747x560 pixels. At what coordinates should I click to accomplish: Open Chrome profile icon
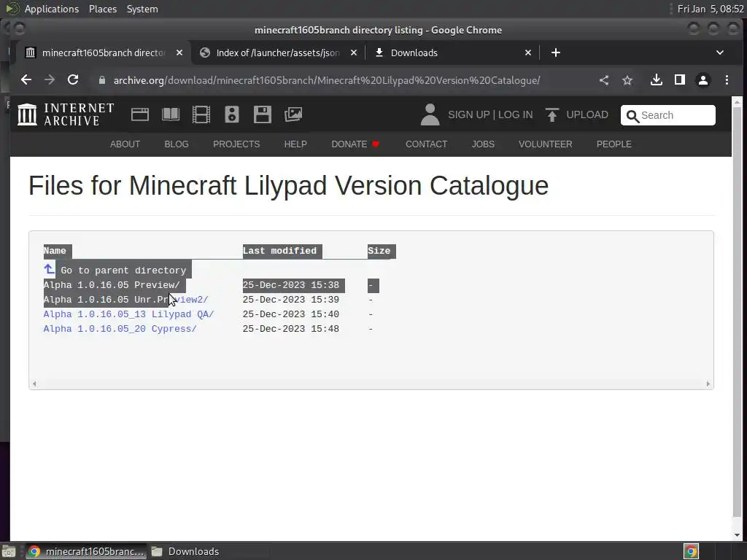(x=703, y=80)
